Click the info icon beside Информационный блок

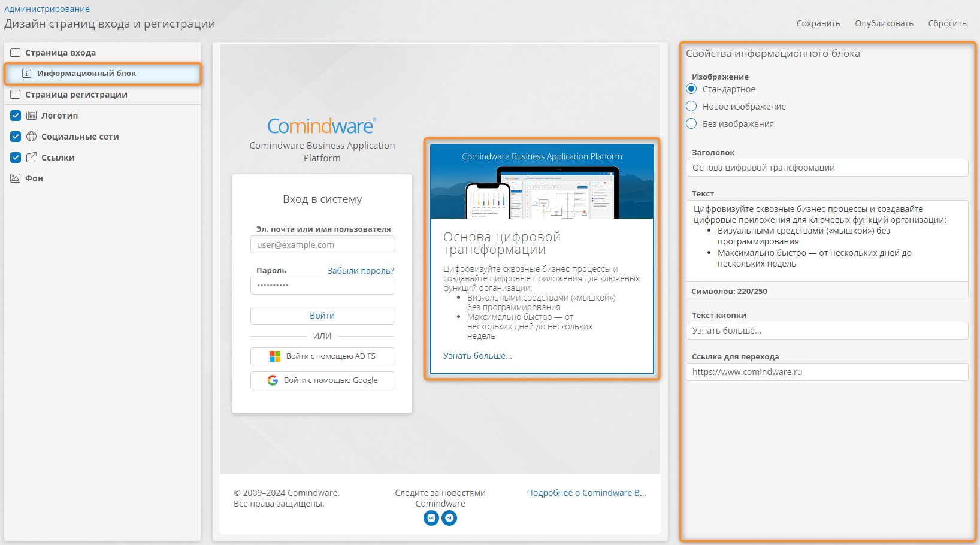(x=26, y=74)
